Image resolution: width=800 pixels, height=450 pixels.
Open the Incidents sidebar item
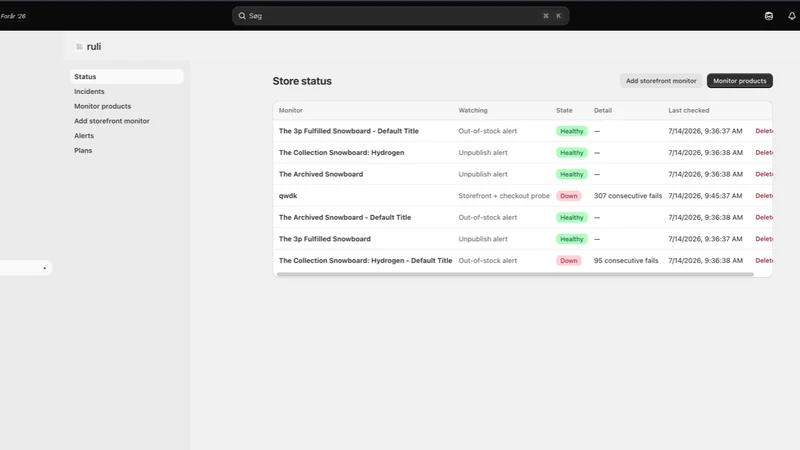pyautogui.click(x=89, y=91)
